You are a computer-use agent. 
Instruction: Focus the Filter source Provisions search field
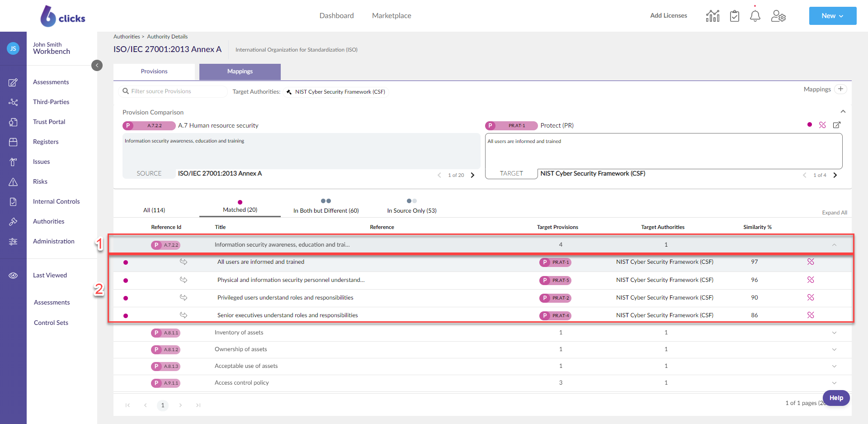(x=173, y=91)
